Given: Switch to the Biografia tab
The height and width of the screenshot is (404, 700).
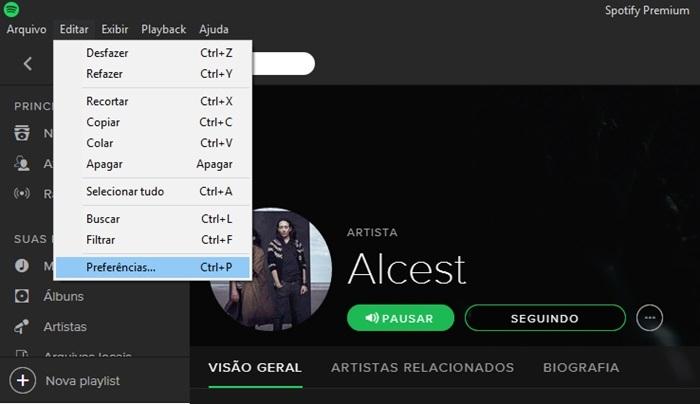Looking at the screenshot, I should point(581,367).
